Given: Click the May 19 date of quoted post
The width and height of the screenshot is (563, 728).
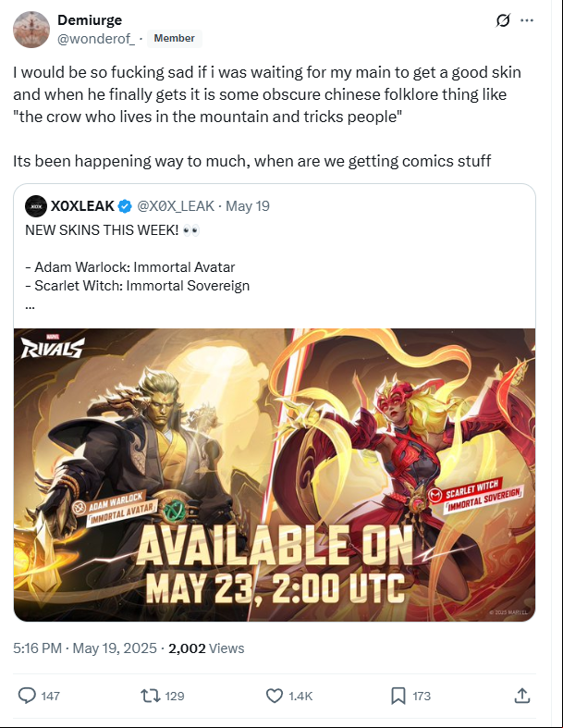Looking at the screenshot, I should tap(248, 206).
